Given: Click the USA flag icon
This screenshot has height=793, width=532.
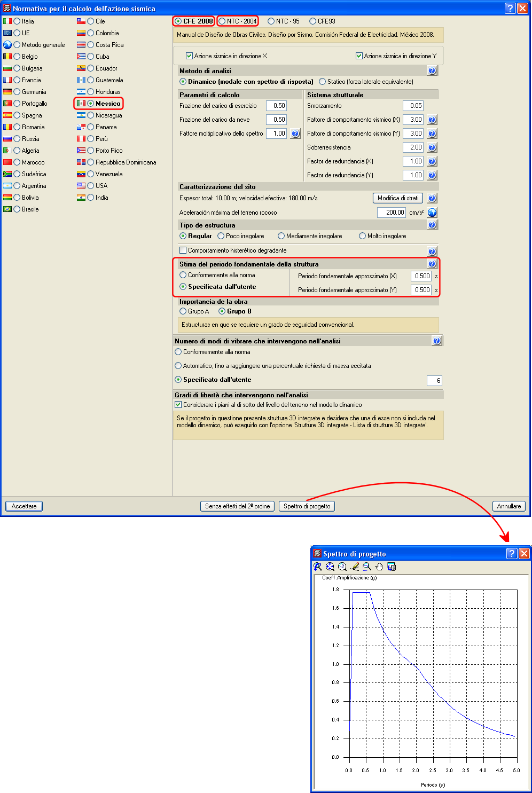Looking at the screenshot, I should (81, 186).
